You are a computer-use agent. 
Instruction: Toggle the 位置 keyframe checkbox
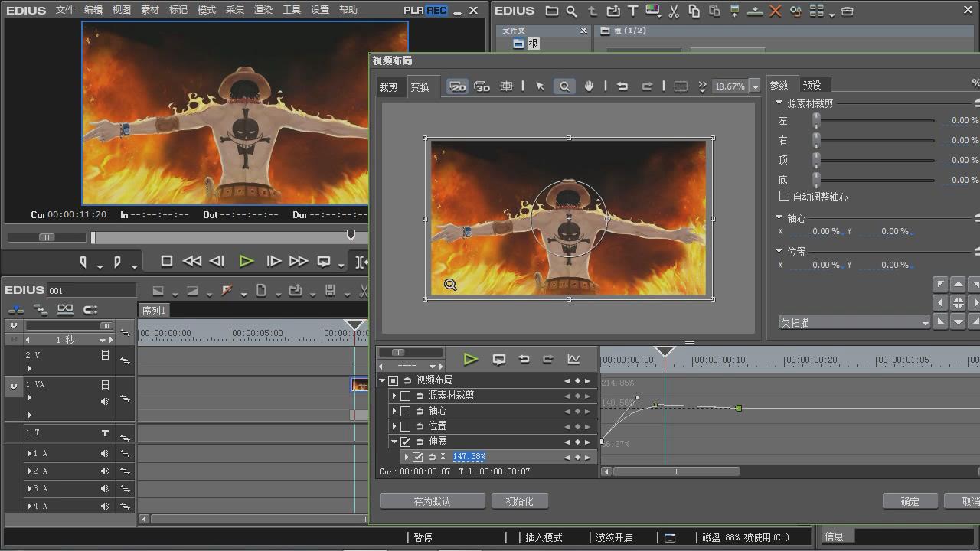pos(406,426)
